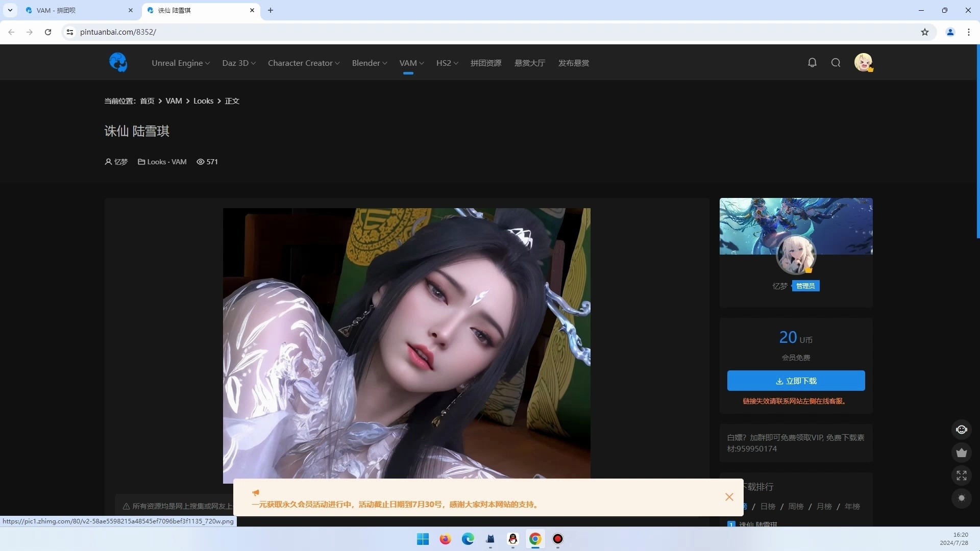Reload the page with the refresh icon

point(48,32)
